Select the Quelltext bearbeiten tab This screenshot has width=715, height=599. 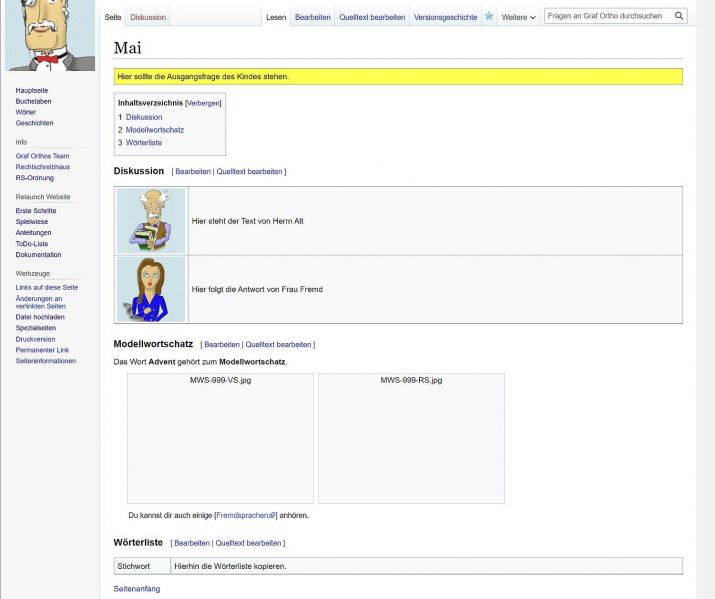372,17
